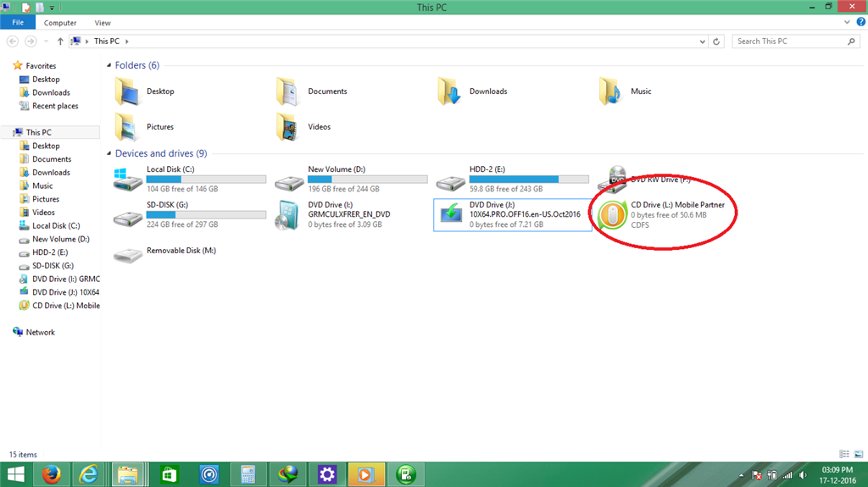Select DVD Drive (J:) 10X64.PRO.OFF16 icon
868x487 pixels.
point(451,214)
